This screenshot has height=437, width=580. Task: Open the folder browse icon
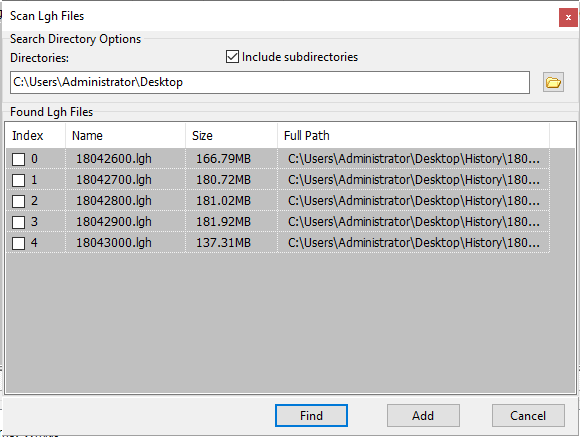coord(553,82)
